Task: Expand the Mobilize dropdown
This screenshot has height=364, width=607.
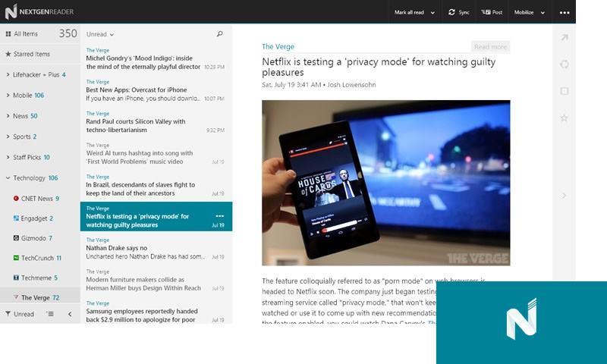Action: 527,12
